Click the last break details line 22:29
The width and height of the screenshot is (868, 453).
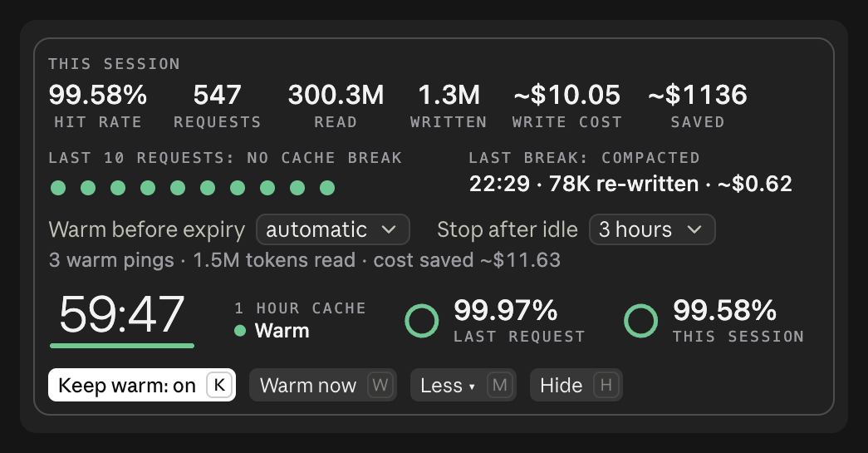(x=630, y=184)
